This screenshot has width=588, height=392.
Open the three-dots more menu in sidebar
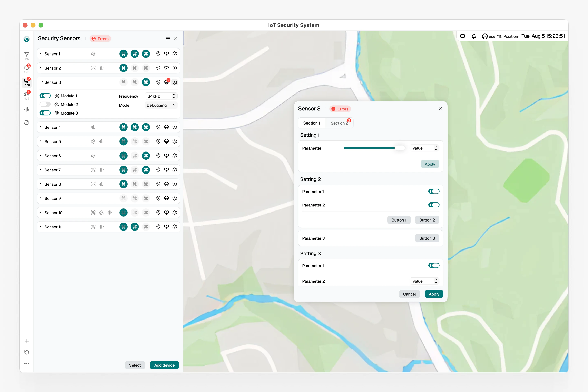tap(27, 363)
